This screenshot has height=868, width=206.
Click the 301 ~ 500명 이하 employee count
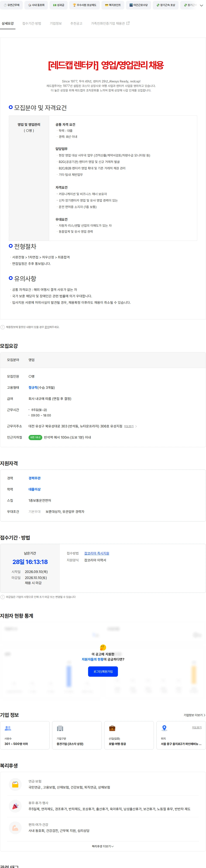pos(16,744)
